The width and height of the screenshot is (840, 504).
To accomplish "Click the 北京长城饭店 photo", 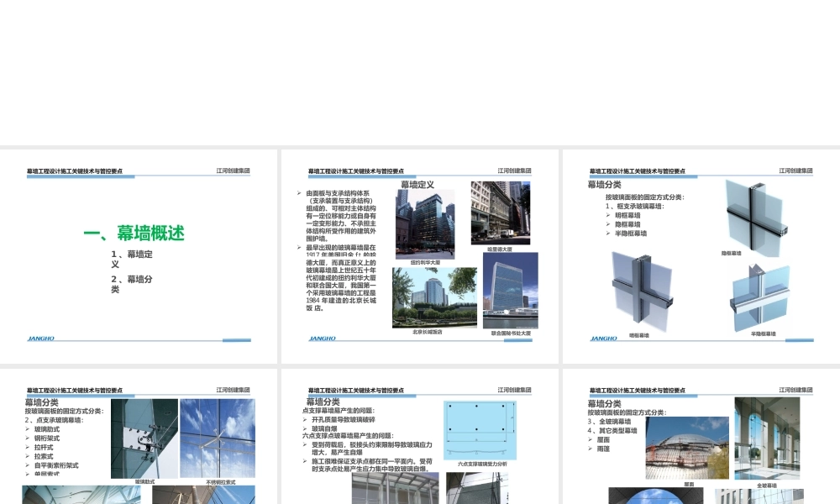I will point(434,298).
